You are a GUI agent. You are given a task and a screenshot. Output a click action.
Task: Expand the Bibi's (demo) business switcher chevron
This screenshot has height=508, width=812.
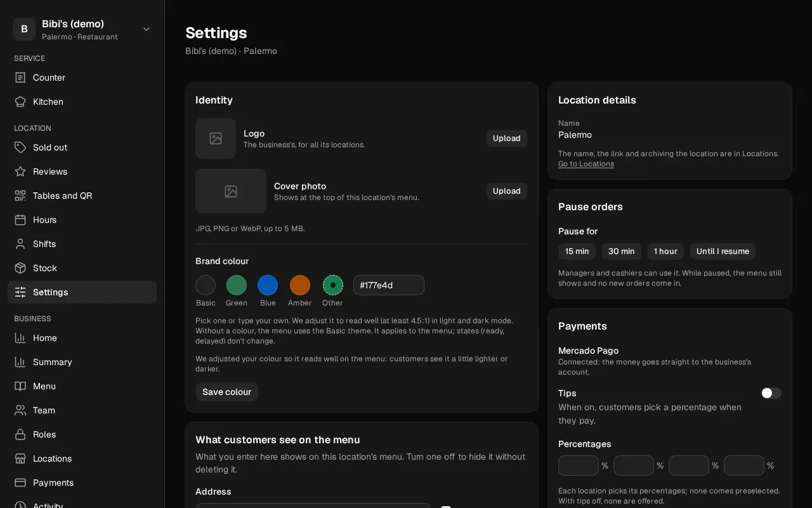(x=147, y=29)
